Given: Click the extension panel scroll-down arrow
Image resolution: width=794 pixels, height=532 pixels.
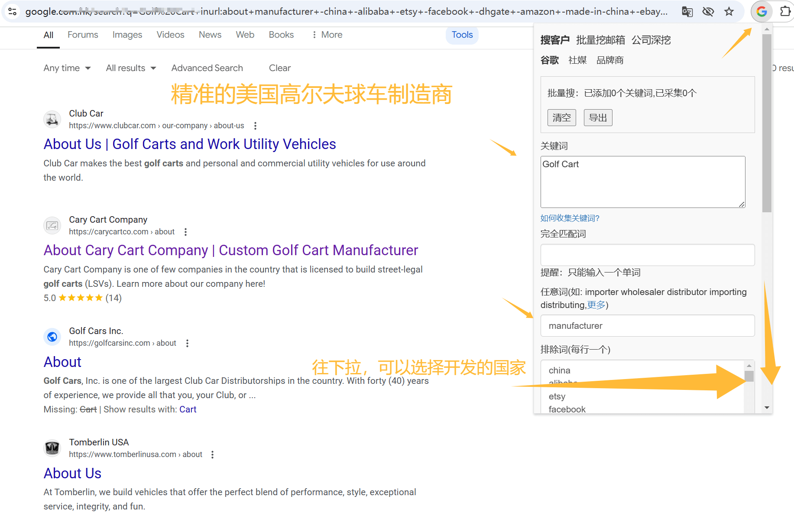Looking at the screenshot, I should click(x=767, y=408).
